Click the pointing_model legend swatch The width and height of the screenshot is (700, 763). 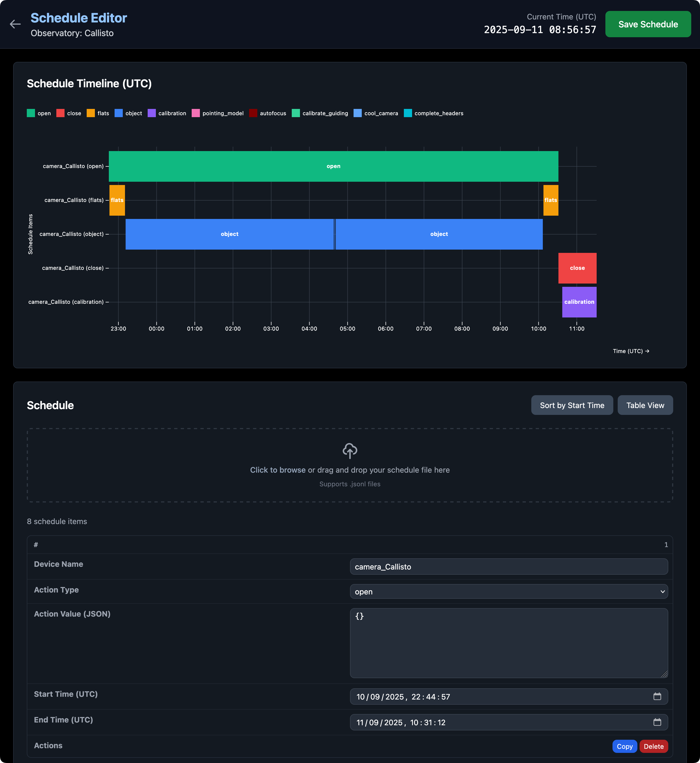[x=196, y=113]
